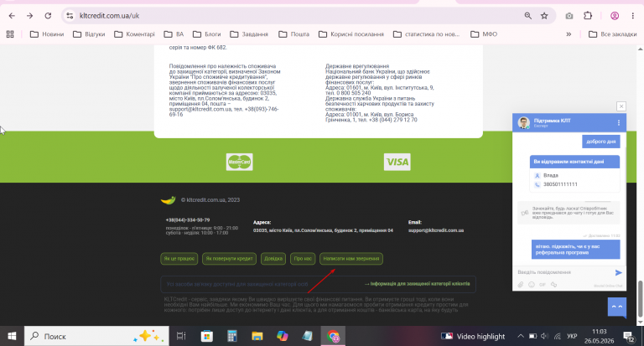Click the Написати нам звернення button
Screen dimensions: 644x346
[351, 259]
